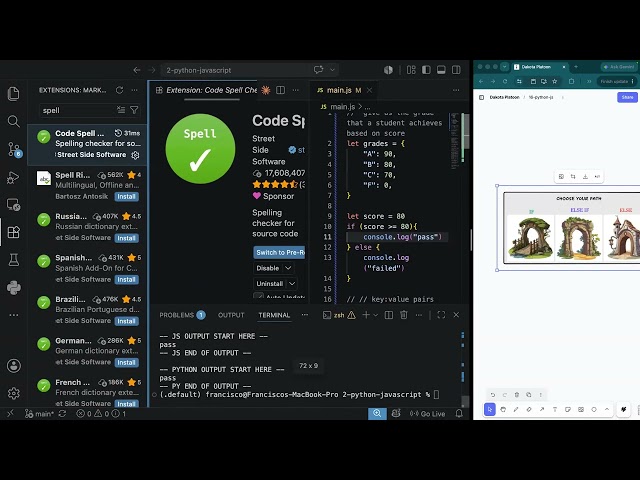Toggle the secondary side bar layout button
Image resolution: width=640 pixels, height=480 pixels.
click(x=456, y=70)
